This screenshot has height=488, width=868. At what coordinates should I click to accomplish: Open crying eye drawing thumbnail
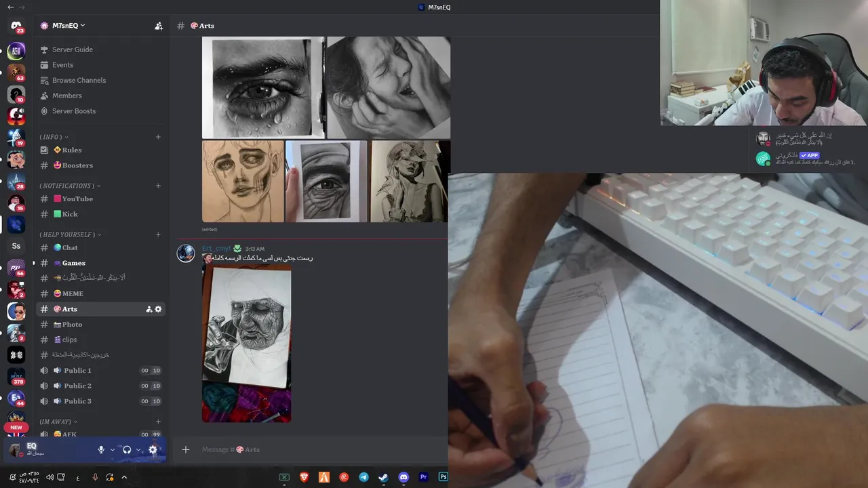point(263,87)
